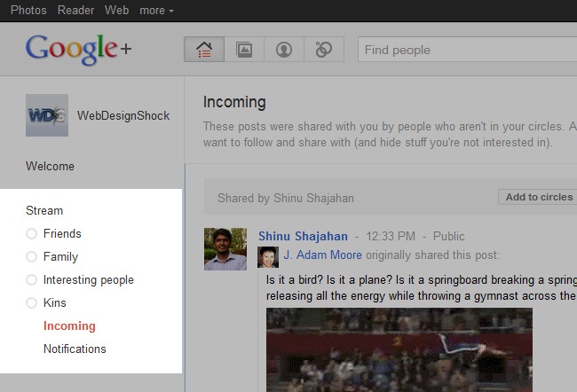The width and height of the screenshot is (577, 392).
Task: Open the Profile icon in the toolbar
Action: tap(284, 50)
